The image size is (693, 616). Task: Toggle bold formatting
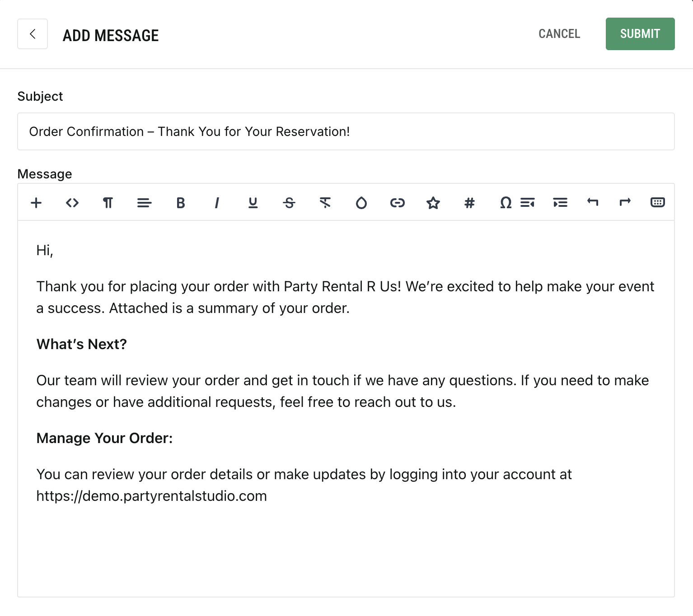point(181,203)
